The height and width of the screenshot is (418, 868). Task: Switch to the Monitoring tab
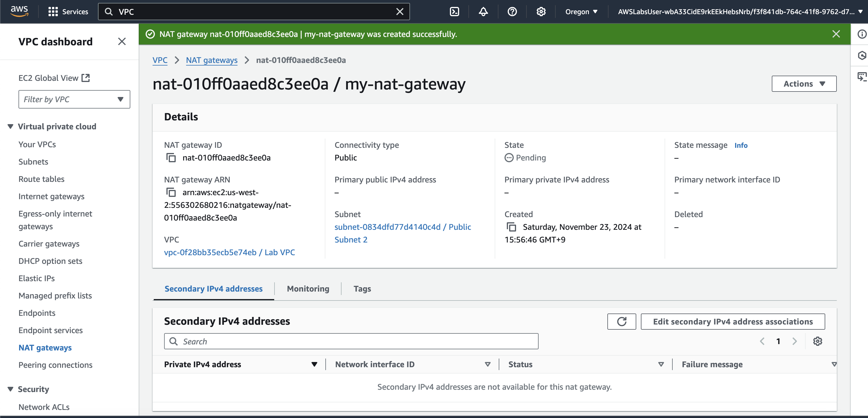[x=308, y=289]
